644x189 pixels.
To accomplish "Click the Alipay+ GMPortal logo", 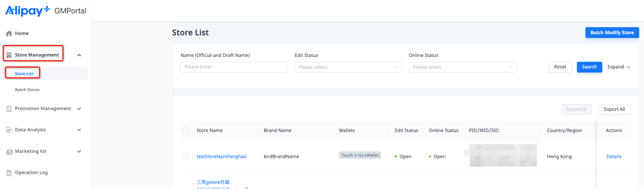I will (x=45, y=11).
